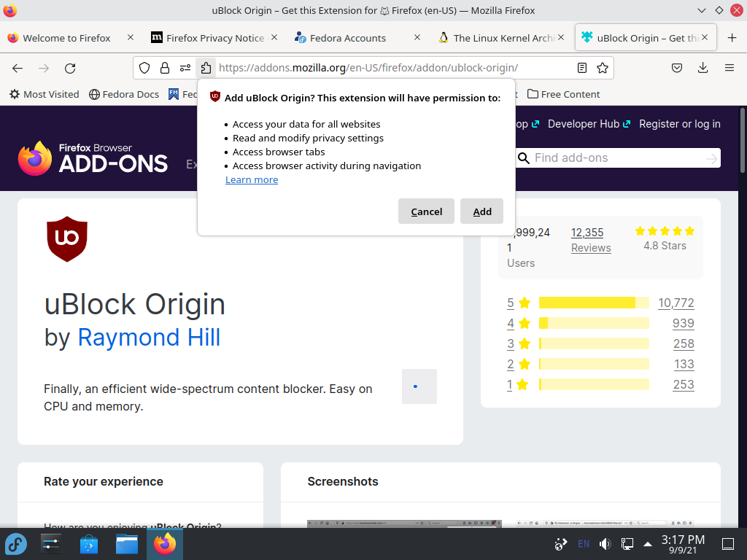Click the Firefox taskbar icon
The width and height of the screenshot is (747, 560).
pyautogui.click(x=165, y=544)
